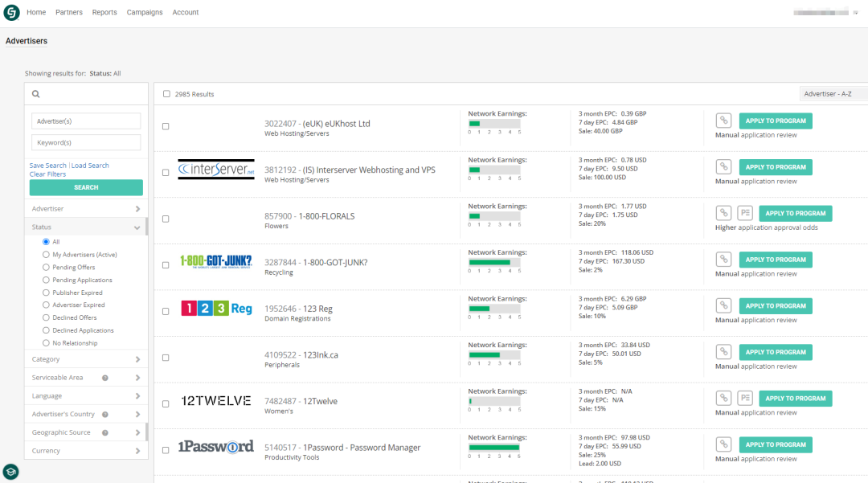The width and height of the screenshot is (868, 483).
Task: Expand the Category filter section
Action: click(x=86, y=359)
